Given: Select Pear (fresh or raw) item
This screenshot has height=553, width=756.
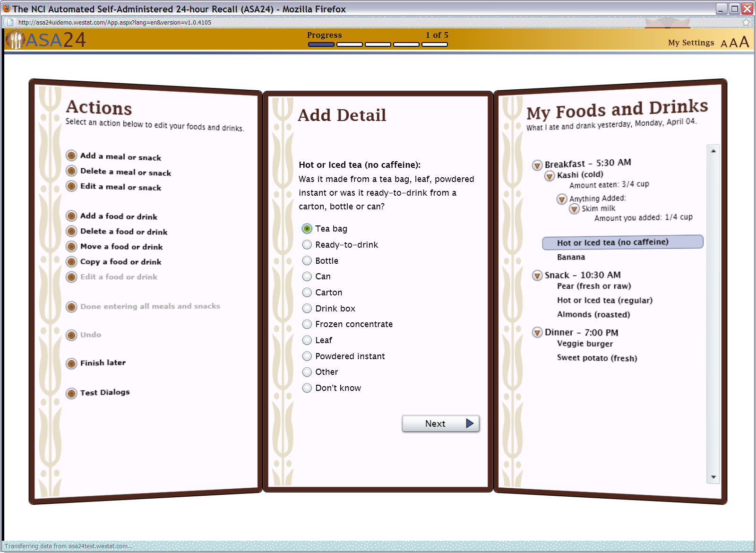Looking at the screenshot, I should [x=594, y=286].
